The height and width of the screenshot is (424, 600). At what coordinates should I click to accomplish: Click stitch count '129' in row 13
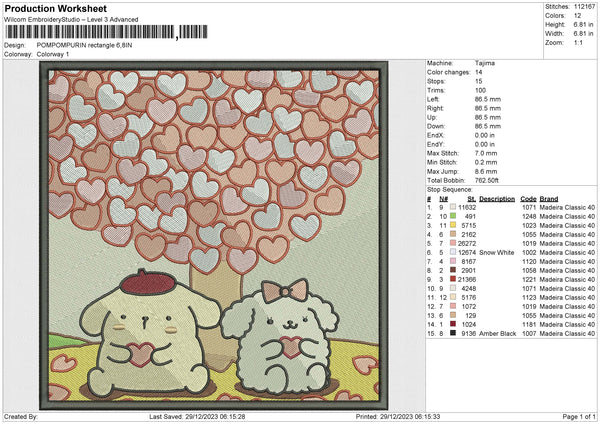471,316
